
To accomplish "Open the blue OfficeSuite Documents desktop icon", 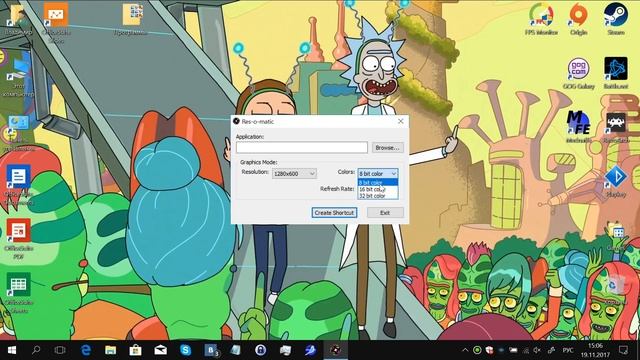I will coord(18,184).
